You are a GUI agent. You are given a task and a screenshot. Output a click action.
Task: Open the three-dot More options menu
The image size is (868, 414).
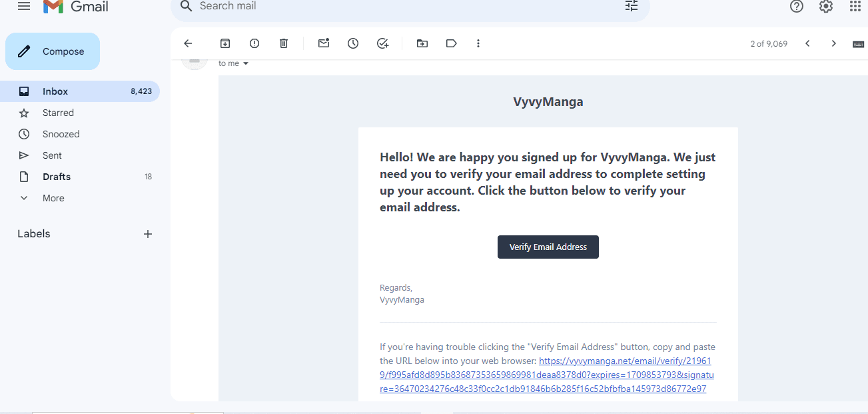(478, 43)
